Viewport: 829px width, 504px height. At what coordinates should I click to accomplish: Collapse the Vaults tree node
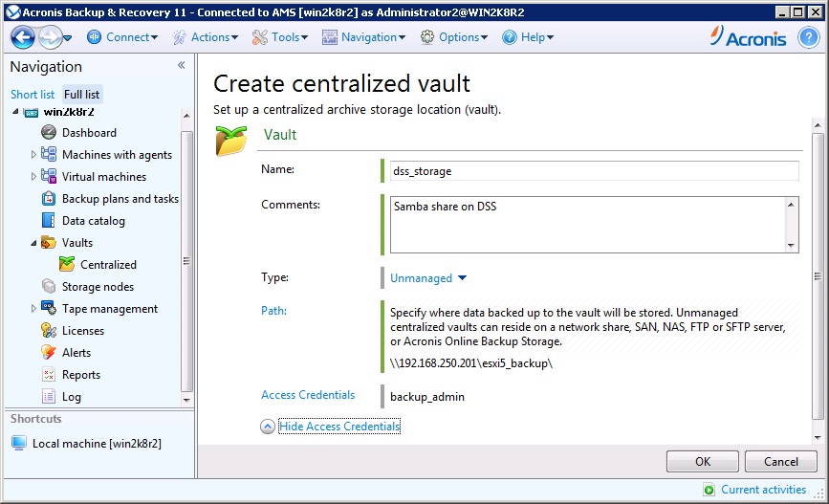pos(33,243)
